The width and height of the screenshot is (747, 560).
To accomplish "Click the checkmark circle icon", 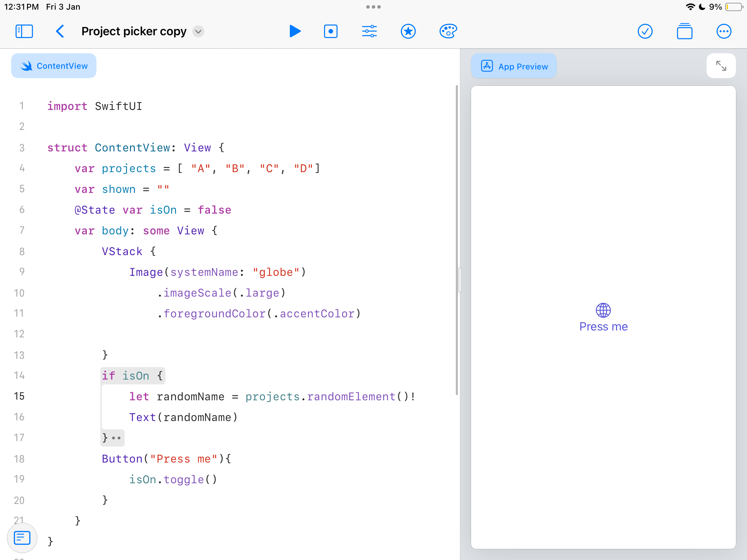I will click(x=645, y=31).
